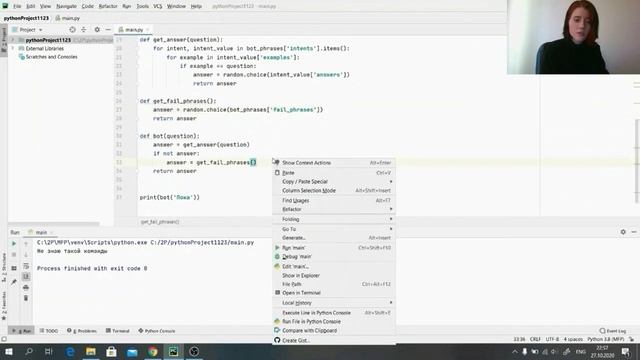Choose Find Usages
This screenshot has width=640, height=360.
[x=334, y=200]
